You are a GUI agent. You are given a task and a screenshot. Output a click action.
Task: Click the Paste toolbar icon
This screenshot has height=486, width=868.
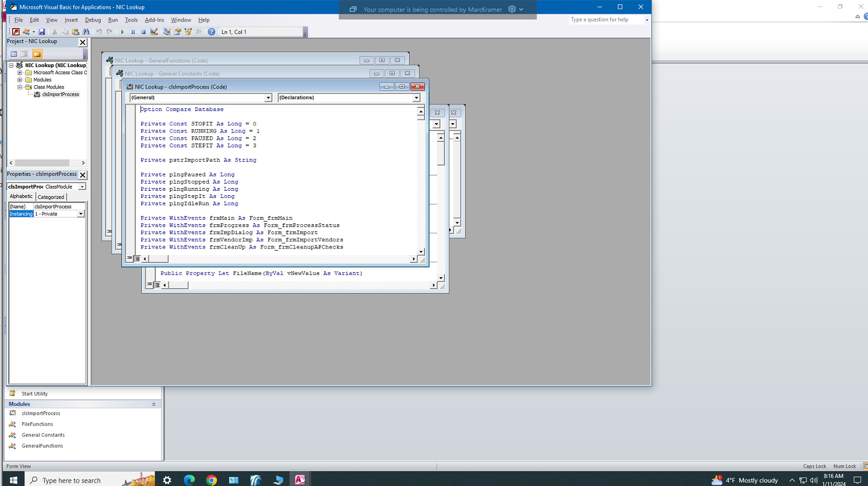(x=75, y=32)
